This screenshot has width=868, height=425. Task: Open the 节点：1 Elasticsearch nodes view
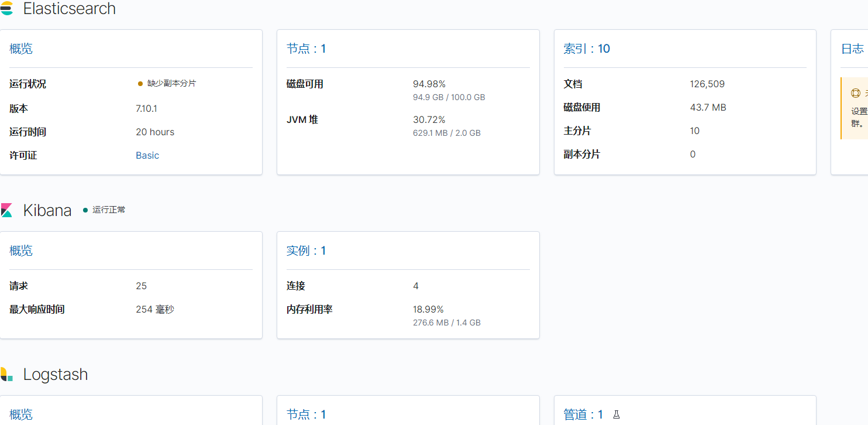[x=306, y=49]
